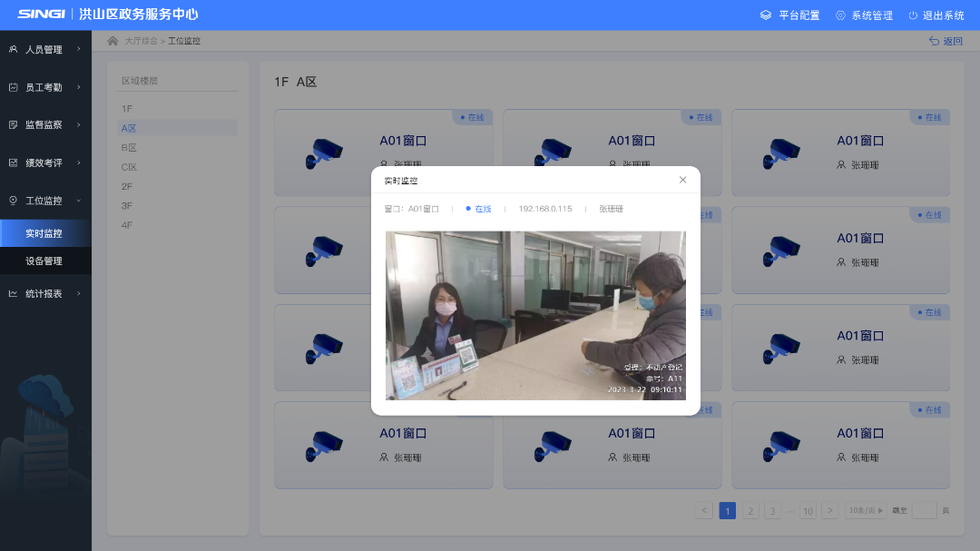This screenshot has width=980, height=551.
Task: Click 工位监控 in the breadcrumb
Action: (183, 41)
